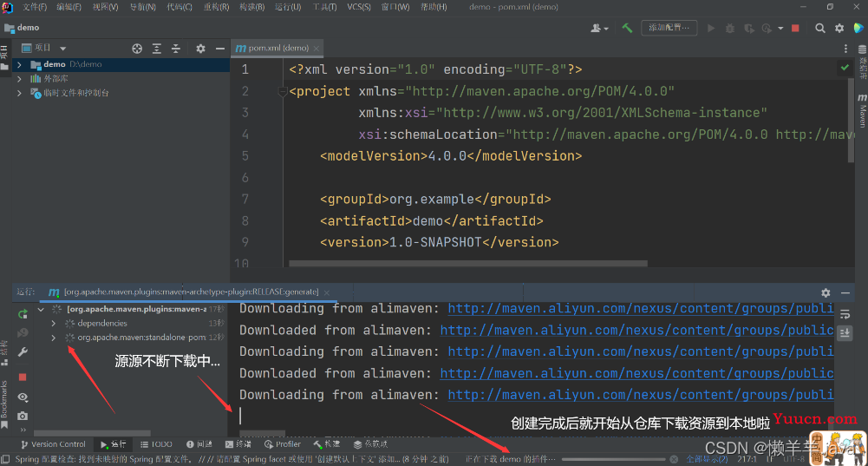Expand the 外部库 external libraries node
Viewport: 868px width, 466px height.
(19, 79)
